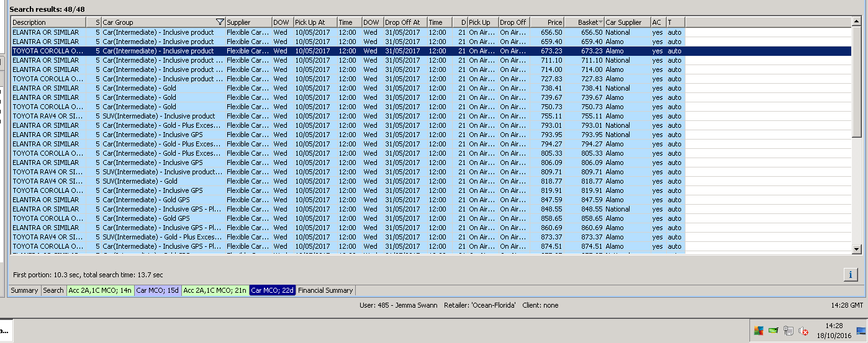Viewport: 868px width, 343px height.
Task: Open the Acc 2A,1C MCO; 14n tab
Action: click(100, 290)
